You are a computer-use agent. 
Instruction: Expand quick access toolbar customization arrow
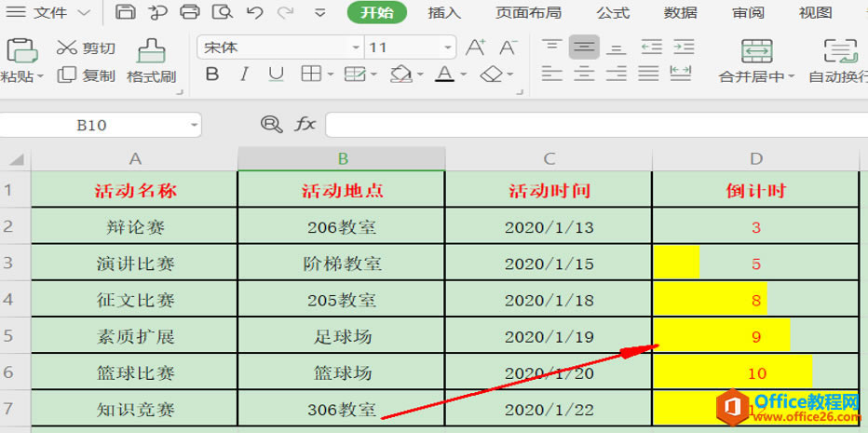(x=320, y=13)
